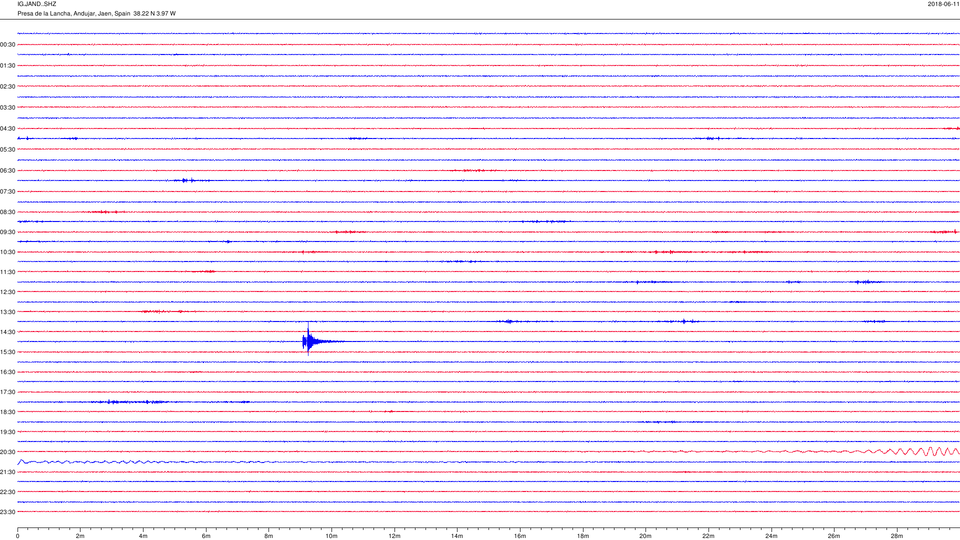Select the 16:30 time label
This screenshot has width=960, height=540.
coord(8,372)
